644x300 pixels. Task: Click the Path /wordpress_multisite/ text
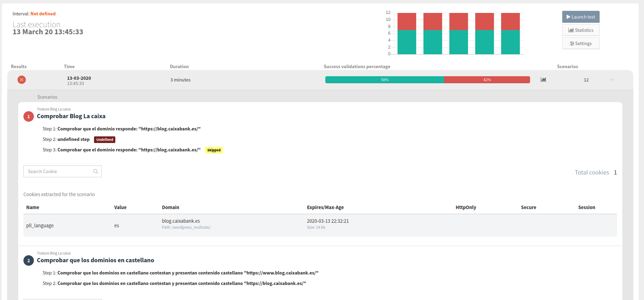(186, 227)
